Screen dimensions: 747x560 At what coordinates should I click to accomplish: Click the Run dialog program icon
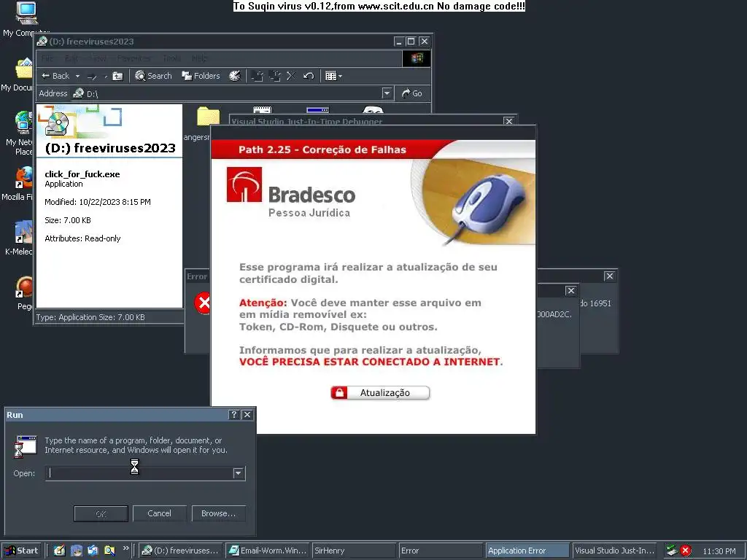click(x=26, y=446)
